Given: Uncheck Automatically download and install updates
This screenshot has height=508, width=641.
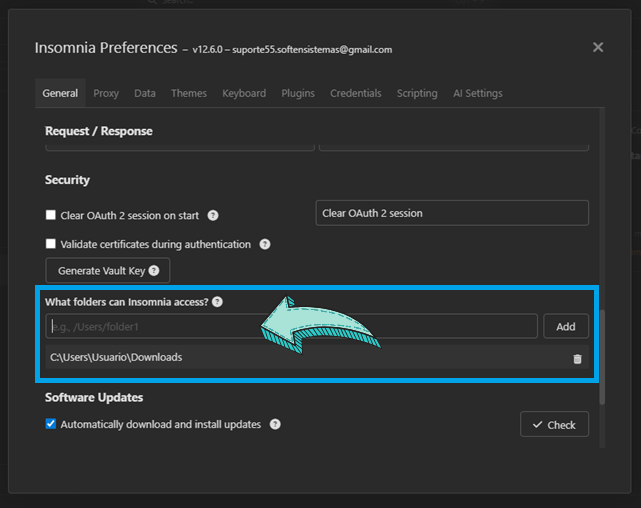Looking at the screenshot, I should (x=51, y=424).
